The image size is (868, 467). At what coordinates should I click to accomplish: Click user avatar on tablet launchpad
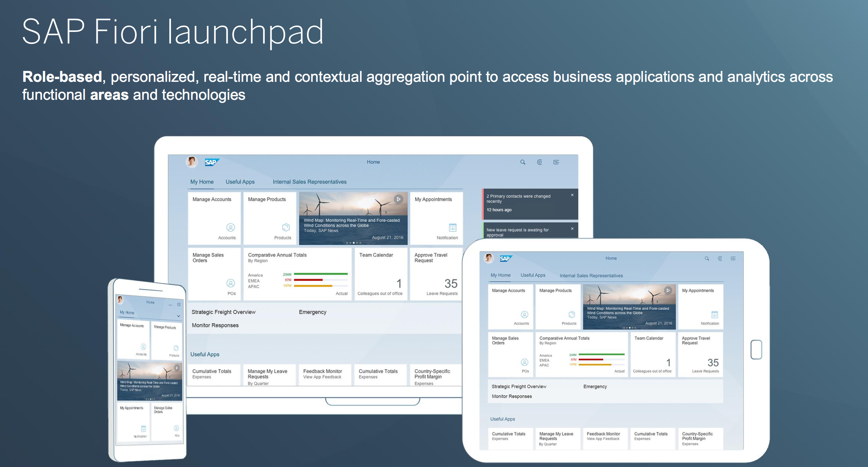489,258
